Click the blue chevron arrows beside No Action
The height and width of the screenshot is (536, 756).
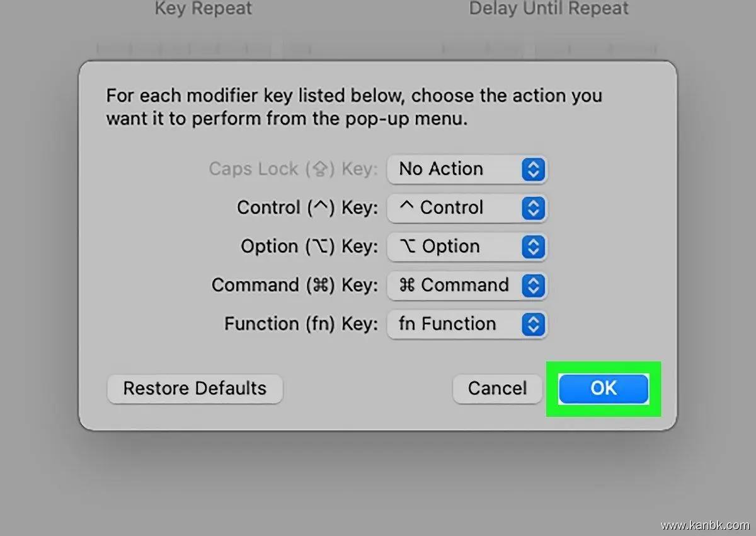coord(533,169)
